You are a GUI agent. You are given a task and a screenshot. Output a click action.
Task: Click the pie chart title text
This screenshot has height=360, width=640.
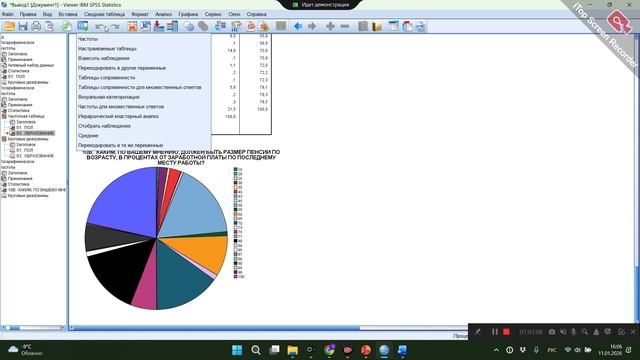click(x=181, y=158)
